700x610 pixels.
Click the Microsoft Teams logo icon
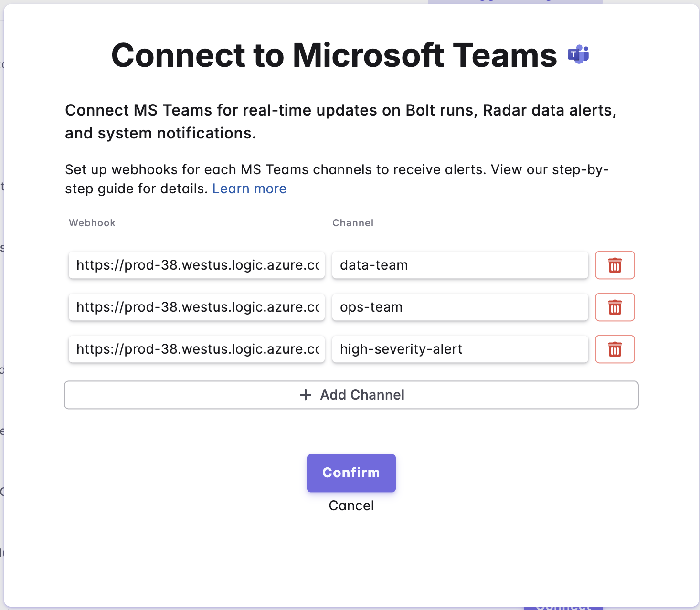coord(578,55)
